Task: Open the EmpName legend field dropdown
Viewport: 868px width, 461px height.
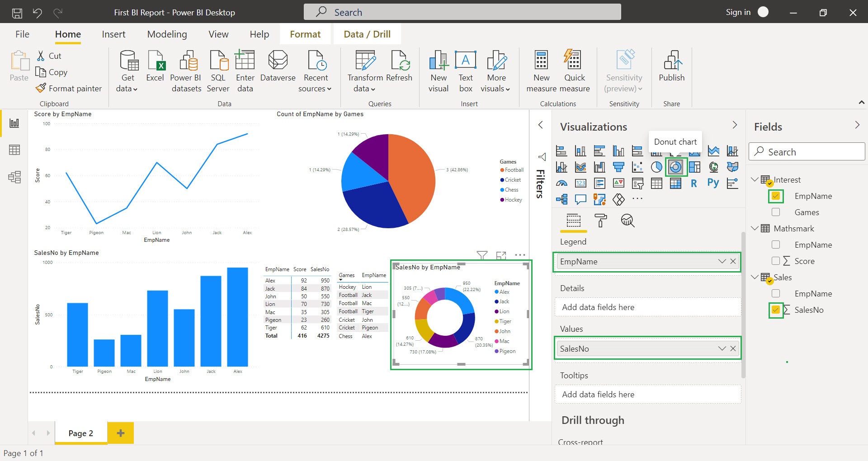Action: click(x=722, y=261)
